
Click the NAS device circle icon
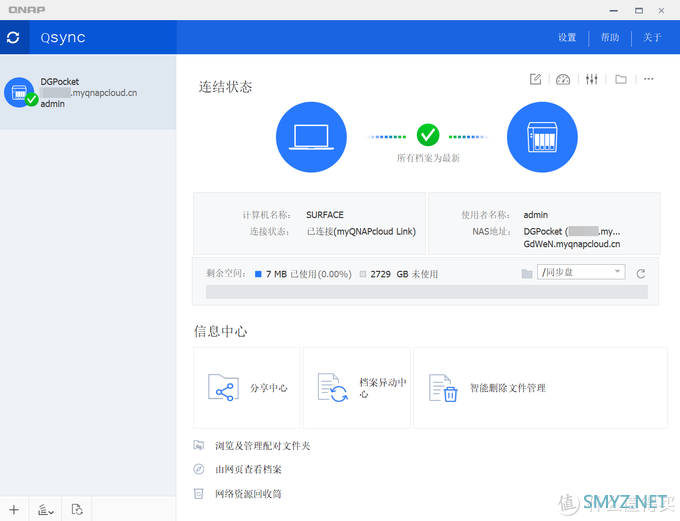(543, 136)
